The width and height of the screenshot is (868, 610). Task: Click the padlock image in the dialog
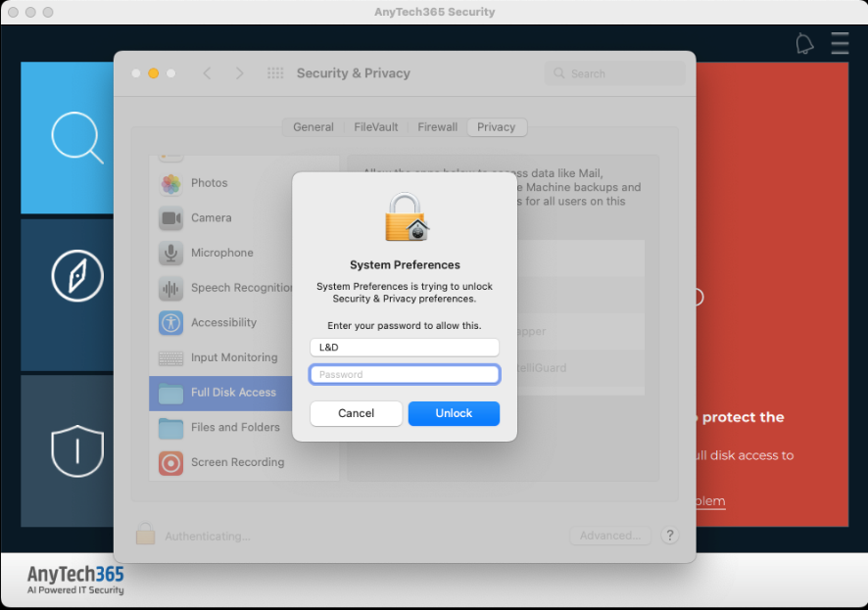click(407, 216)
